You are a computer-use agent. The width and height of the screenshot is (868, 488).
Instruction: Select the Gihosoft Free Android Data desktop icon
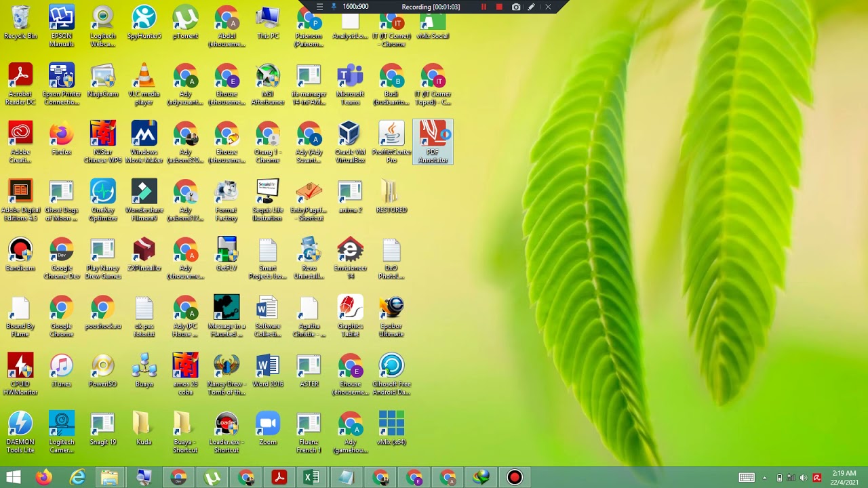pos(391,374)
